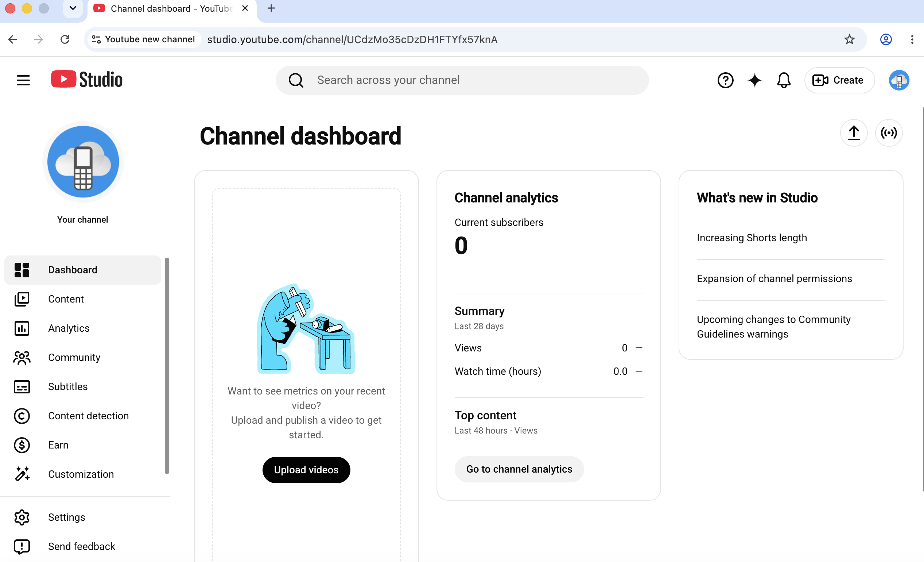This screenshot has width=924, height=562.
Task: Click the Send feedback icon
Action: point(22,547)
